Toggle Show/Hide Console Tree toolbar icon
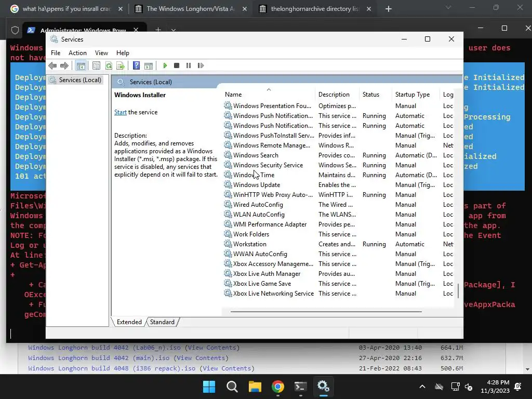The height and width of the screenshot is (399, 532). 81,65
